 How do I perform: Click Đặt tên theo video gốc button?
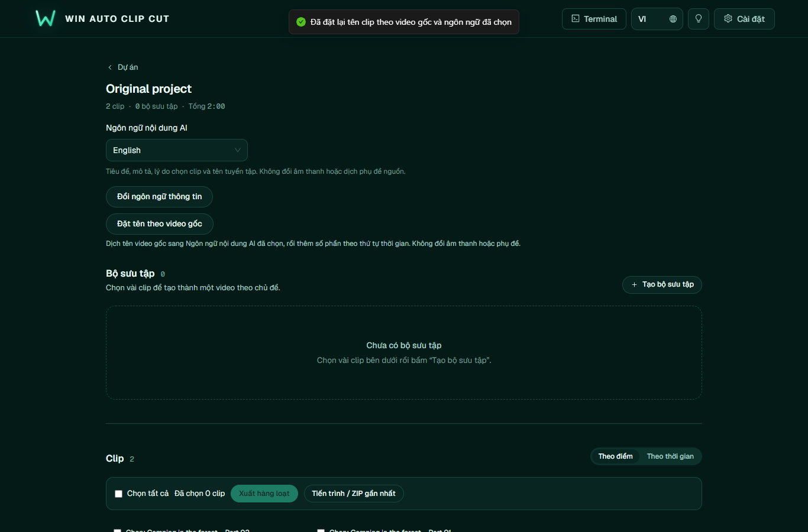point(160,224)
